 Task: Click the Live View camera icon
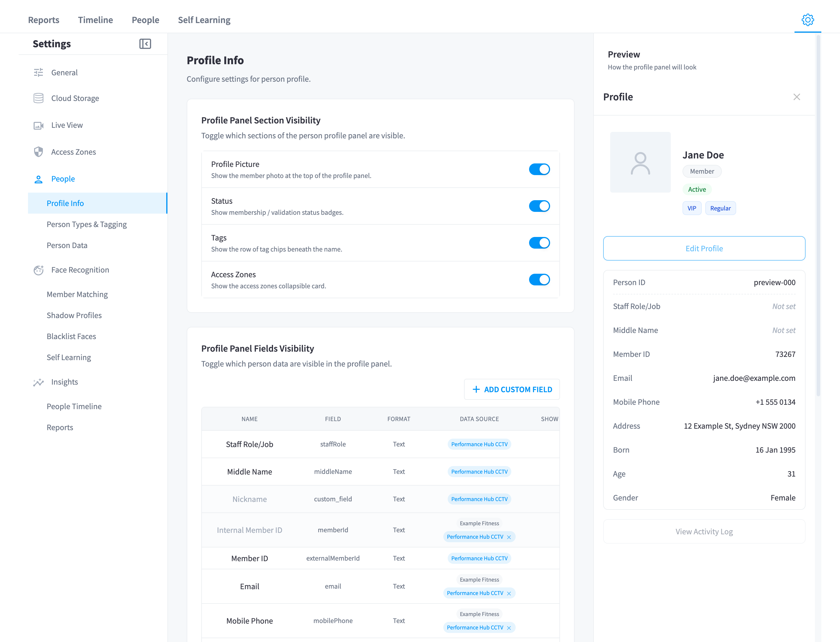click(x=38, y=125)
